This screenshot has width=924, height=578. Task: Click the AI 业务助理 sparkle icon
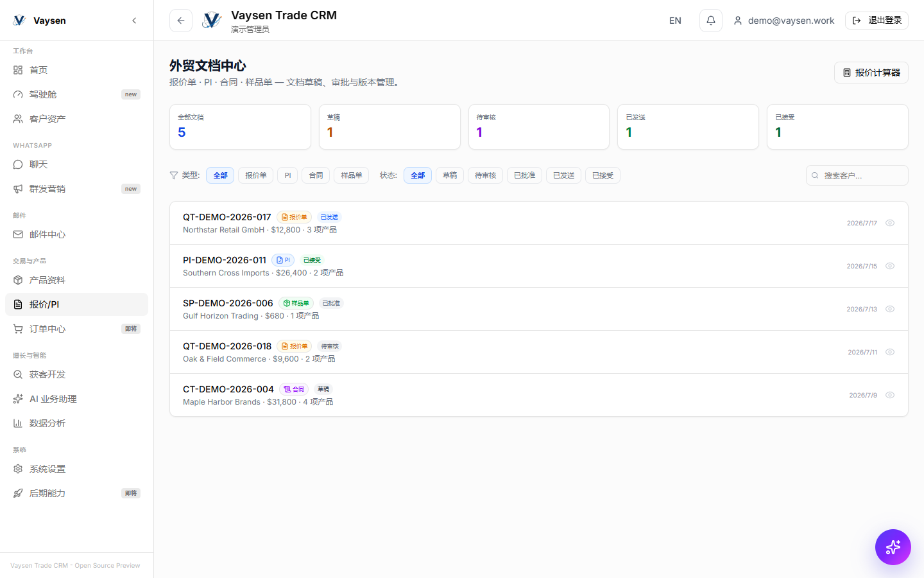(x=18, y=399)
